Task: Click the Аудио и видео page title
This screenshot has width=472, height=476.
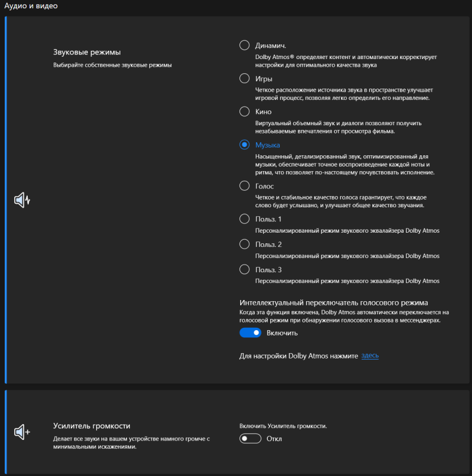Action: [x=31, y=6]
